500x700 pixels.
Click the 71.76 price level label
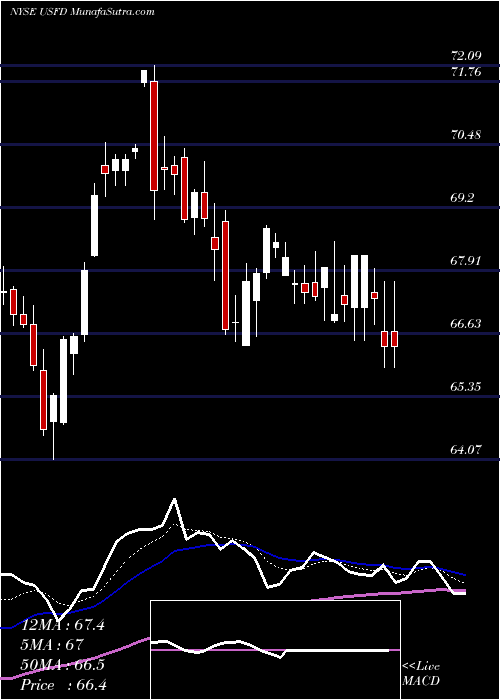tap(466, 71)
